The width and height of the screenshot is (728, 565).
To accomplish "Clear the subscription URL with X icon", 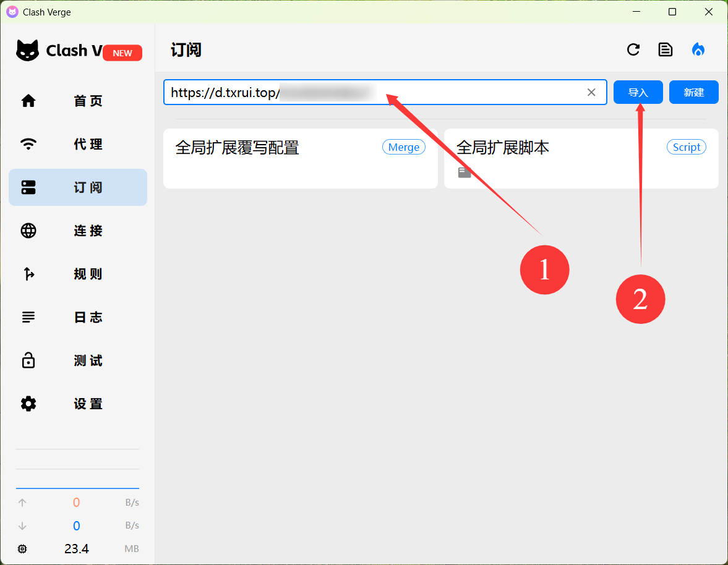I will pos(591,92).
